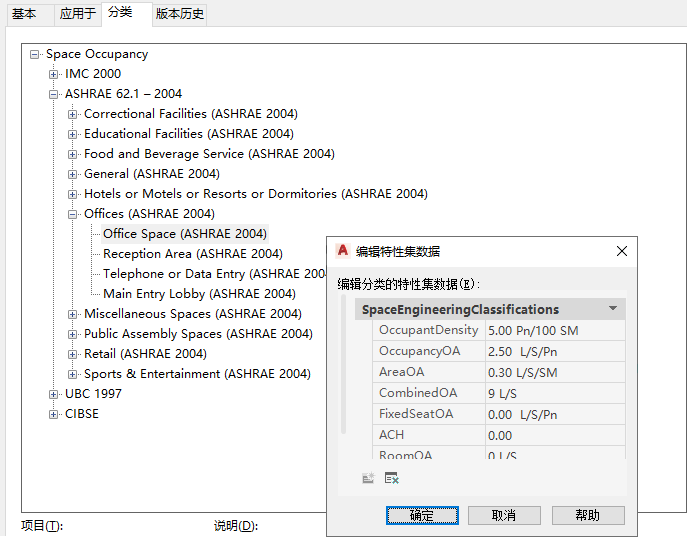This screenshot has width=696, height=556.
Task: Click the OccupancyOA property name
Action: pos(419,351)
